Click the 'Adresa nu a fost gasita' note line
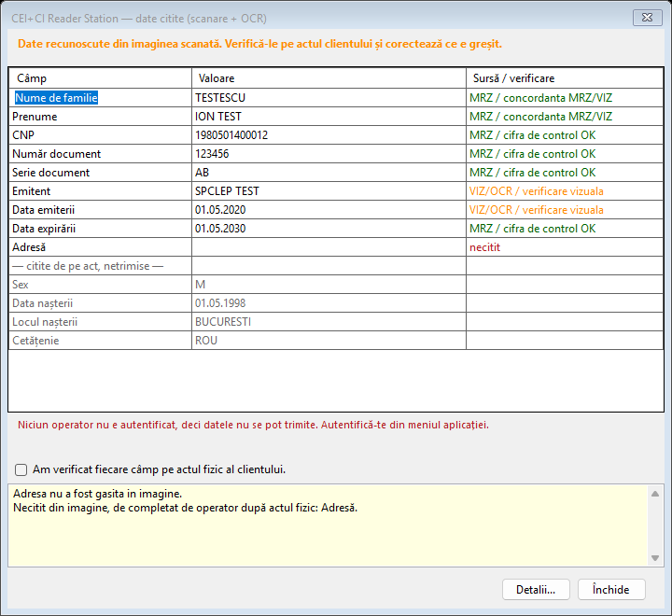The width and height of the screenshot is (672, 616). 98,494
